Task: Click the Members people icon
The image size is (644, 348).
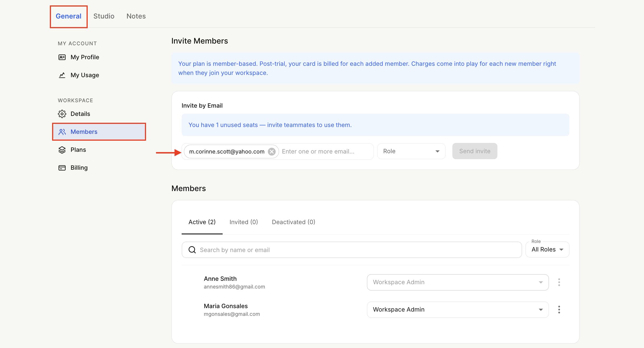Action: pos(62,132)
